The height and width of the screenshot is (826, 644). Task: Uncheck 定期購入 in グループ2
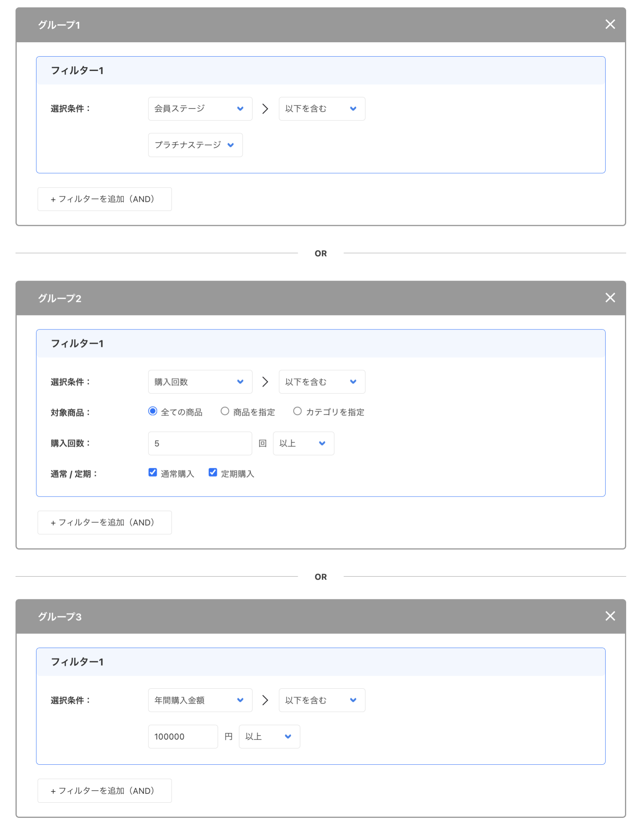coord(212,472)
